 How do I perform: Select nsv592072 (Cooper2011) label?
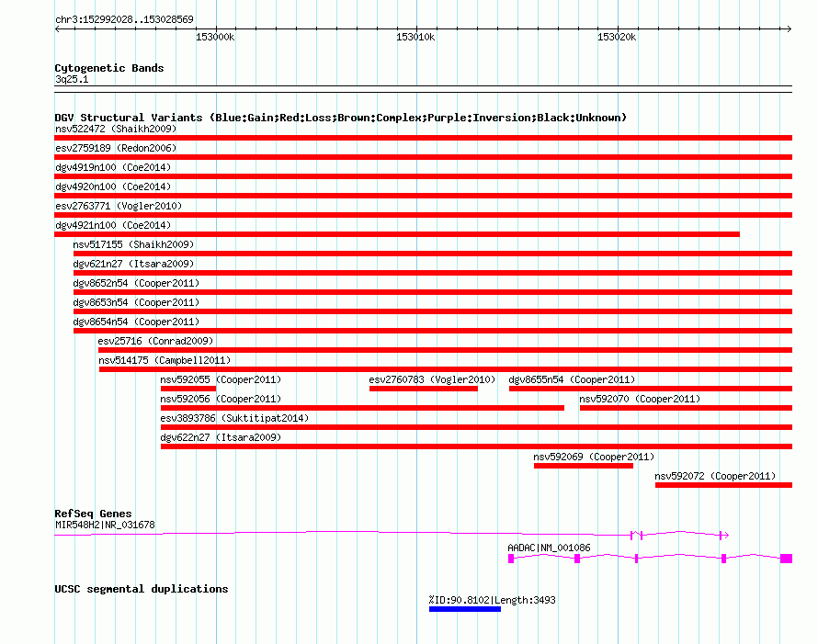[x=715, y=476]
